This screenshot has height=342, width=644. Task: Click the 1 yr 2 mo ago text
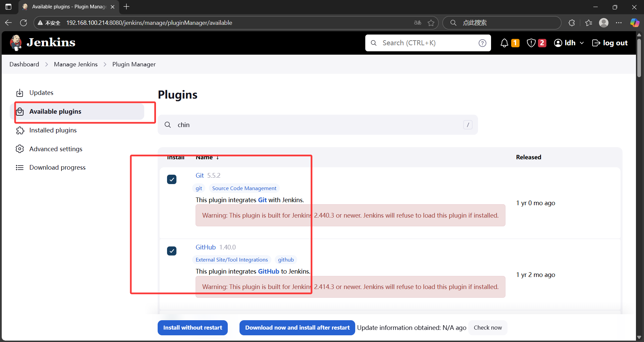point(536,275)
